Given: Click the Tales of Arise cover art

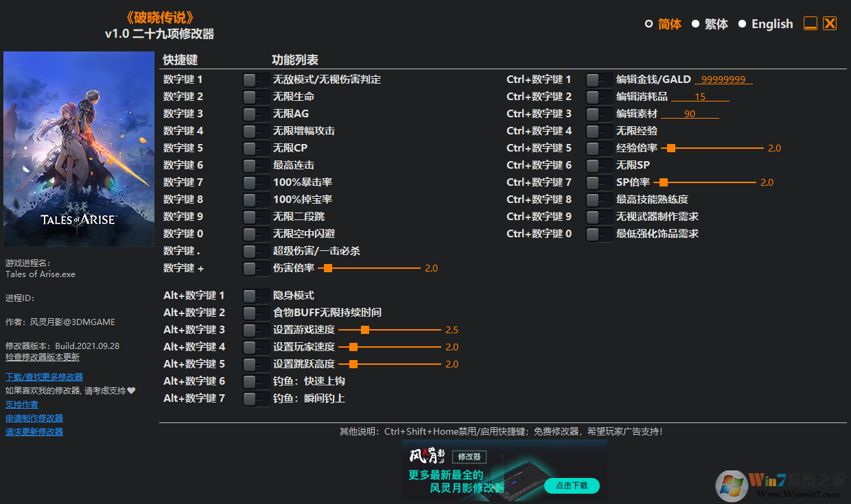Looking at the screenshot, I should (x=78, y=148).
